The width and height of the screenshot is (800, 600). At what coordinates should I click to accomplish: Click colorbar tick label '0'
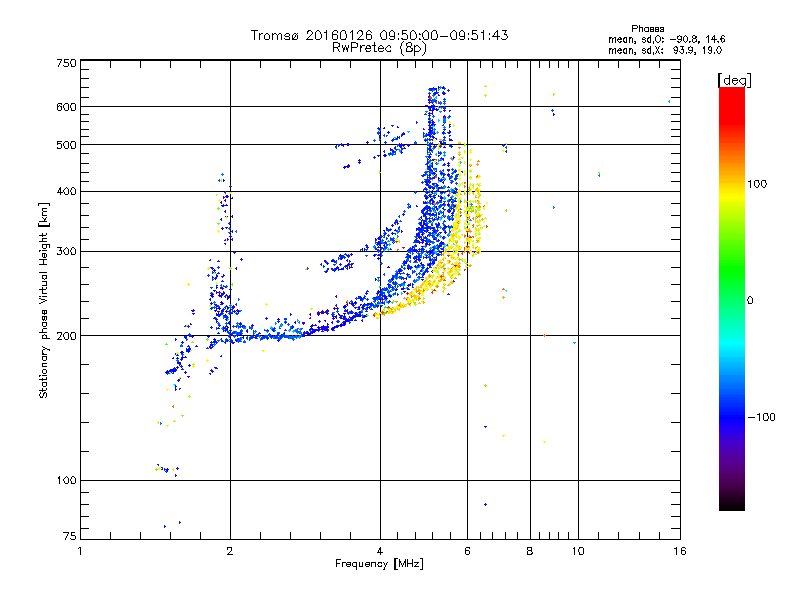(750, 301)
